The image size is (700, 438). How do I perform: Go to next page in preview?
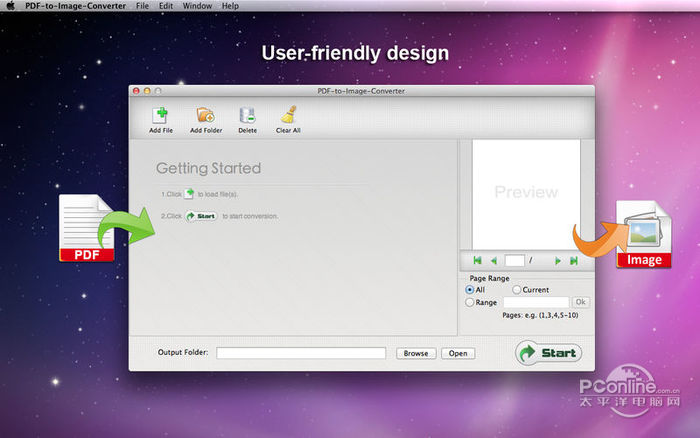[558, 261]
